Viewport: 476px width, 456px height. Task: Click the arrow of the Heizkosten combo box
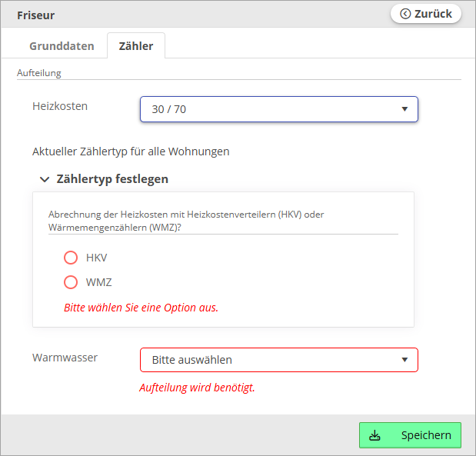pos(404,109)
